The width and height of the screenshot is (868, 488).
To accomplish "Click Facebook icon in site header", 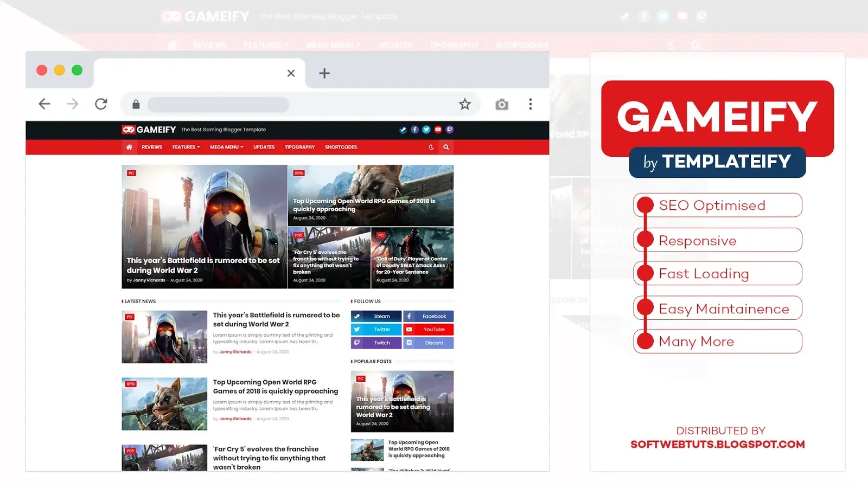I will coord(414,130).
